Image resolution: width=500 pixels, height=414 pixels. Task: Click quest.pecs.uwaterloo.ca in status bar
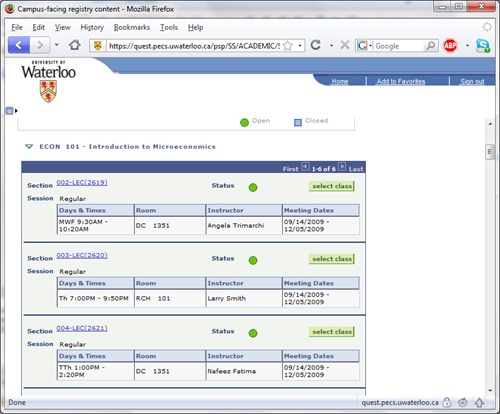pyautogui.click(x=400, y=403)
